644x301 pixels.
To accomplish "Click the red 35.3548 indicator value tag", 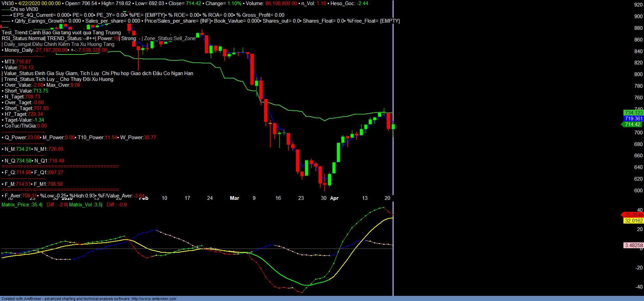I will (x=633, y=215).
